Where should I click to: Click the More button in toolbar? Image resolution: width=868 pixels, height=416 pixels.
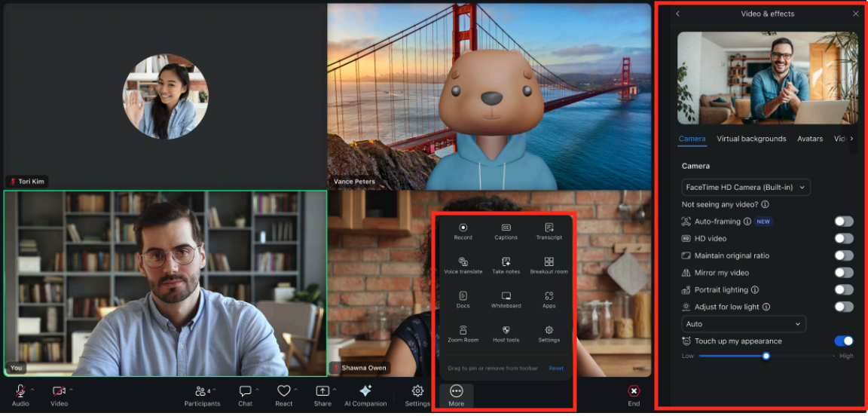pyautogui.click(x=456, y=396)
